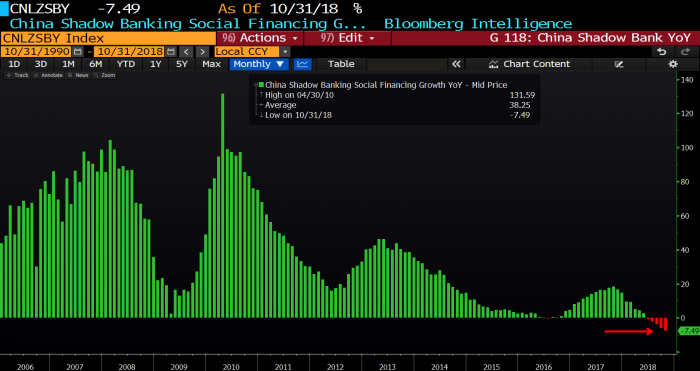Select the 6M time range

coord(95,64)
